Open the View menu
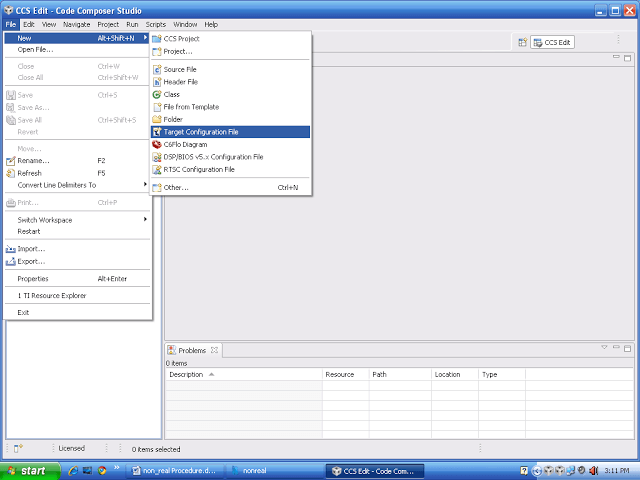Image resolution: width=640 pixels, height=480 pixels. (x=49, y=24)
